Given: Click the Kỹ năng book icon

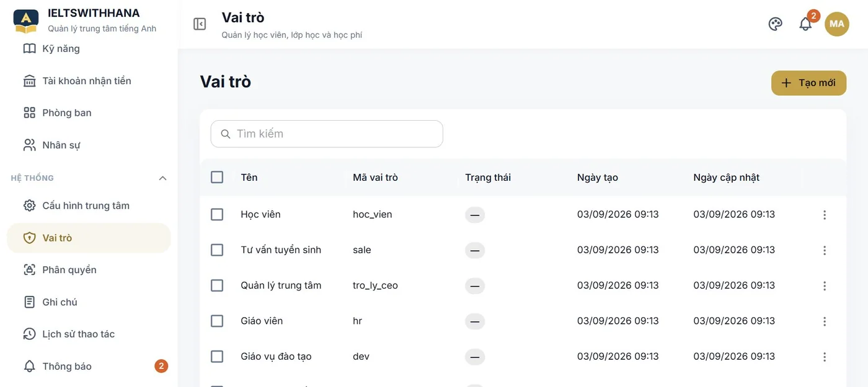Looking at the screenshot, I should (29, 49).
